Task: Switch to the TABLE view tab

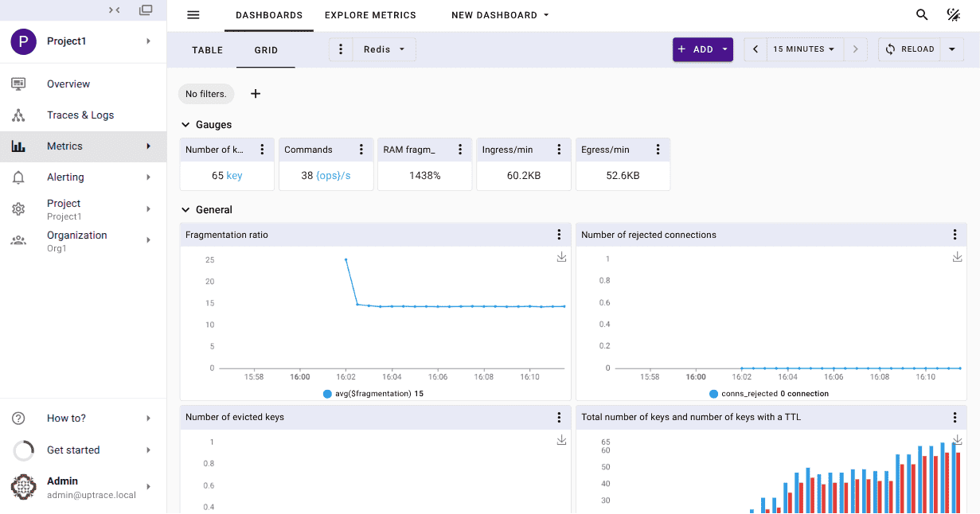Action: (207, 50)
